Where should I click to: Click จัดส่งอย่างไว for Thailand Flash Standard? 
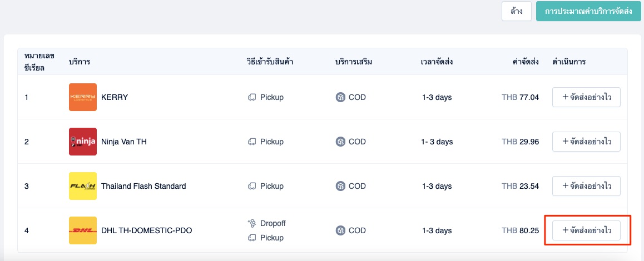(586, 186)
